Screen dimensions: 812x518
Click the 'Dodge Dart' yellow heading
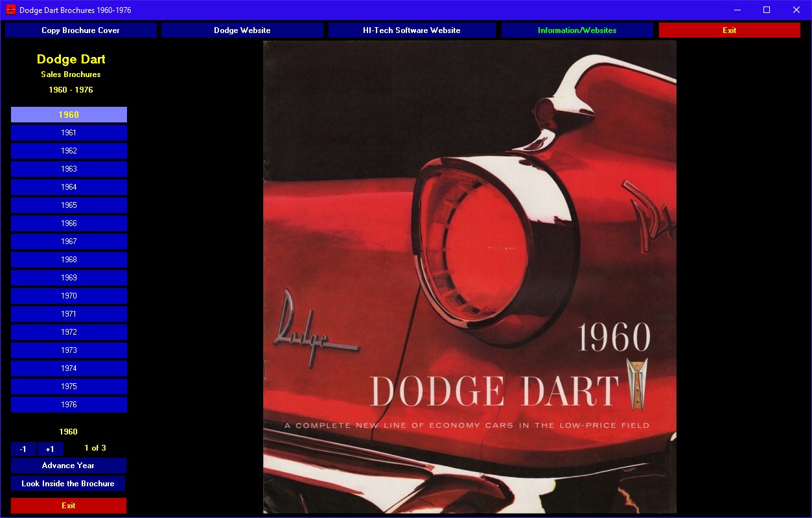click(71, 60)
